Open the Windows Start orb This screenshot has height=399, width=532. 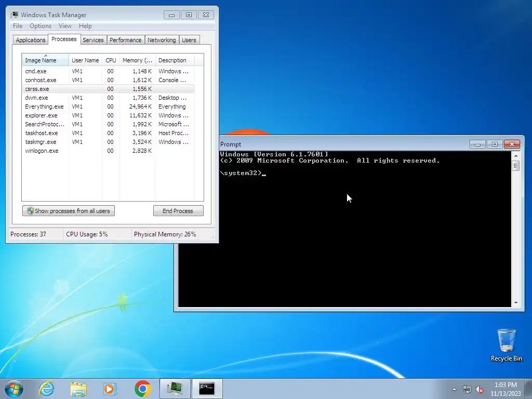coord(14,389)
